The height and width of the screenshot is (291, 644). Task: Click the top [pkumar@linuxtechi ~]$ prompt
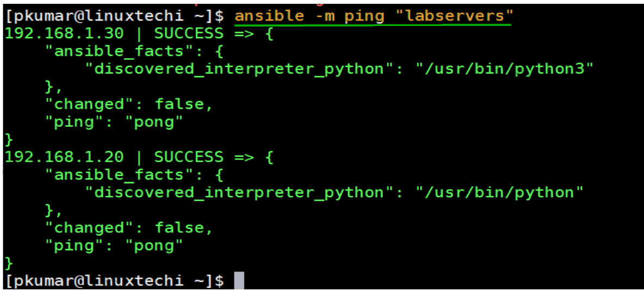pos(114,16)
